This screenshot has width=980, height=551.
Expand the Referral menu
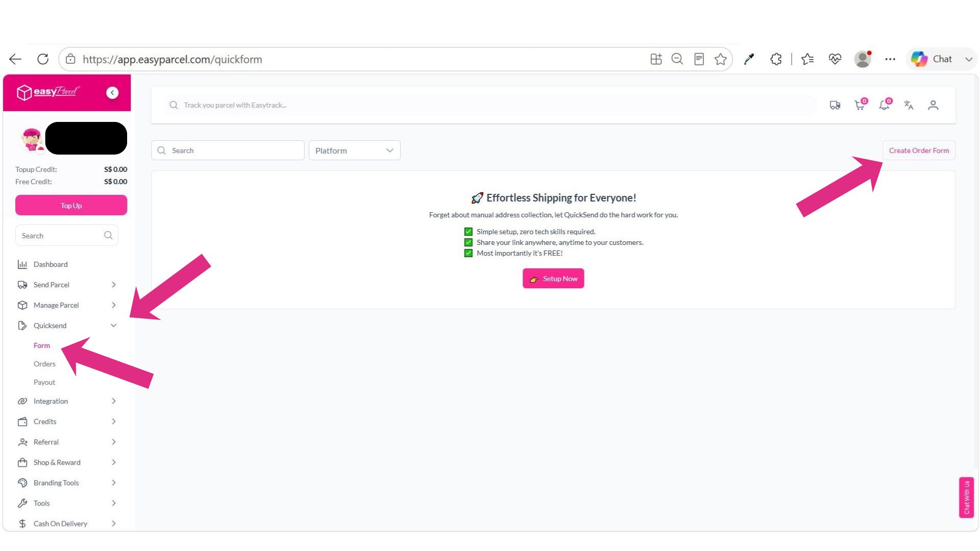pyautogui.click(x=67, y=442)
